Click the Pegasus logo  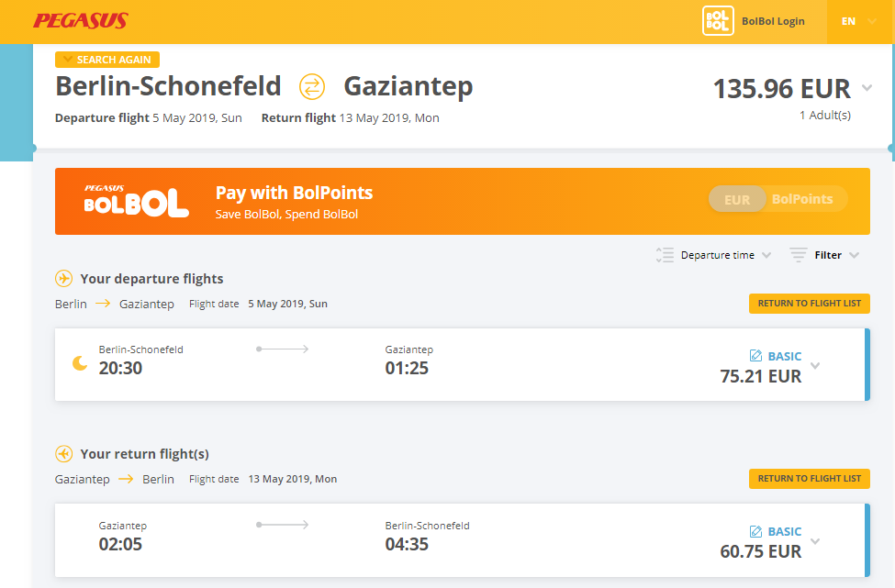pyautogui.click(x=81, y=21)
